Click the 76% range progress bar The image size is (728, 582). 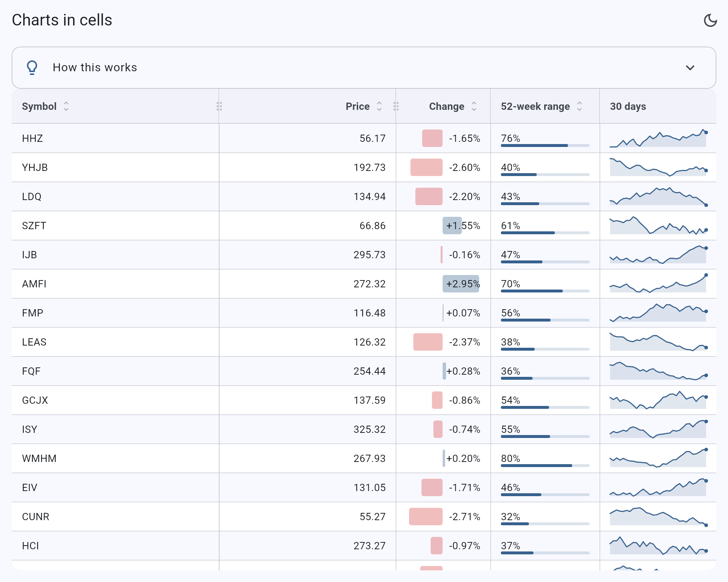point(545,145)
